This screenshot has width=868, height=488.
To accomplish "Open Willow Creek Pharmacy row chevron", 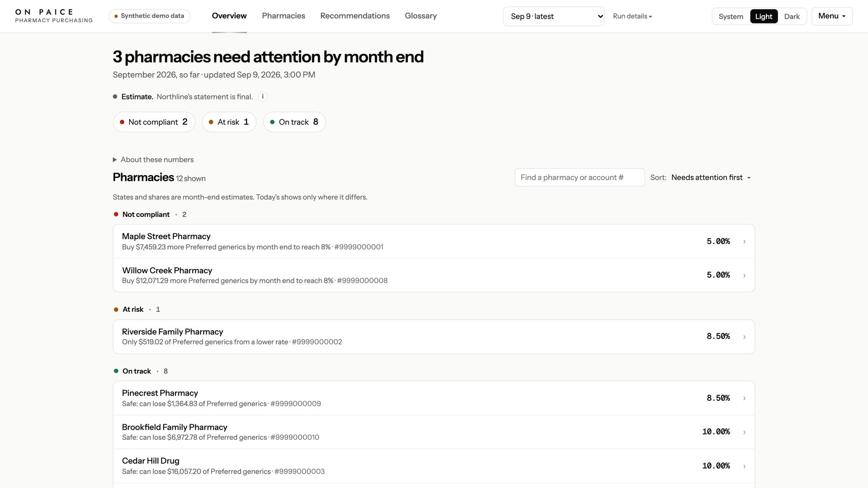I will point(744,275).
